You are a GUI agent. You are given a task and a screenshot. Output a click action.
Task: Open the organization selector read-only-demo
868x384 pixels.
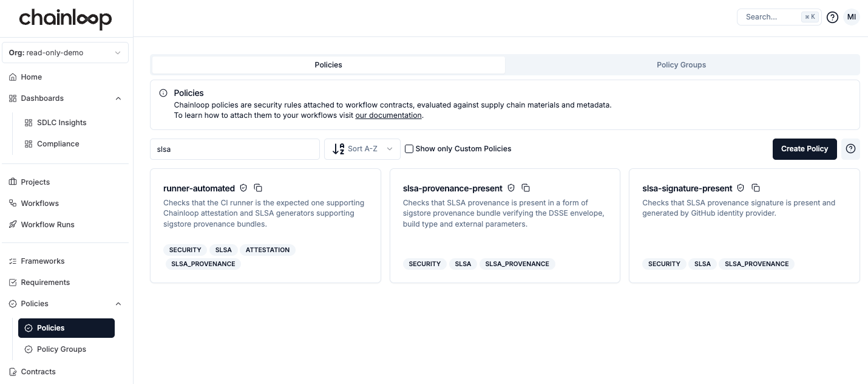click(x=66, y=53)
